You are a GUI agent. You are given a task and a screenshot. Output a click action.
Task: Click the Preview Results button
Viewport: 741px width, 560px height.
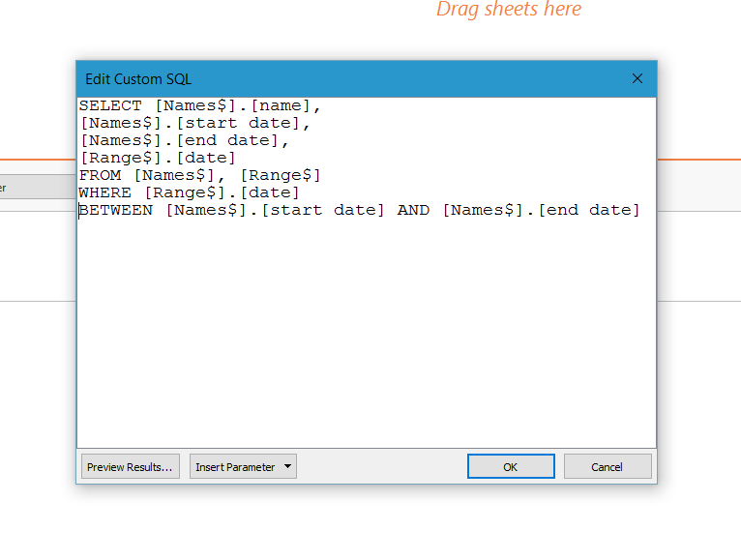point(131,466)
